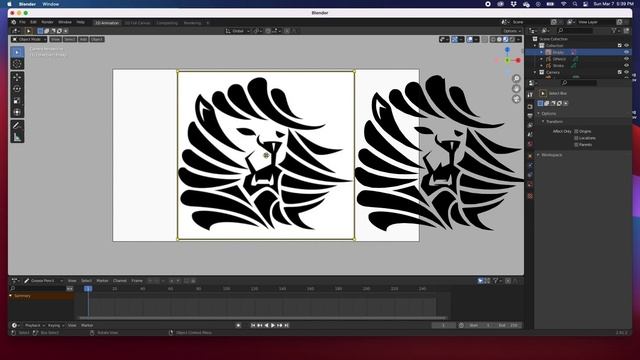Enable the Affect Only Parents checkbox
The height and width of the screenshot is (360, 640).
(576, 144)
